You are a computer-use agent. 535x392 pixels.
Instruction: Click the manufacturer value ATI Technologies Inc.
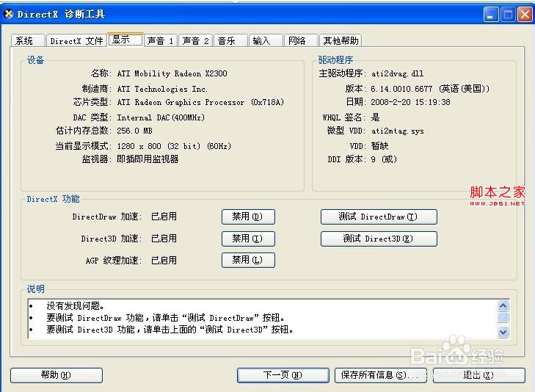point(162,89)
